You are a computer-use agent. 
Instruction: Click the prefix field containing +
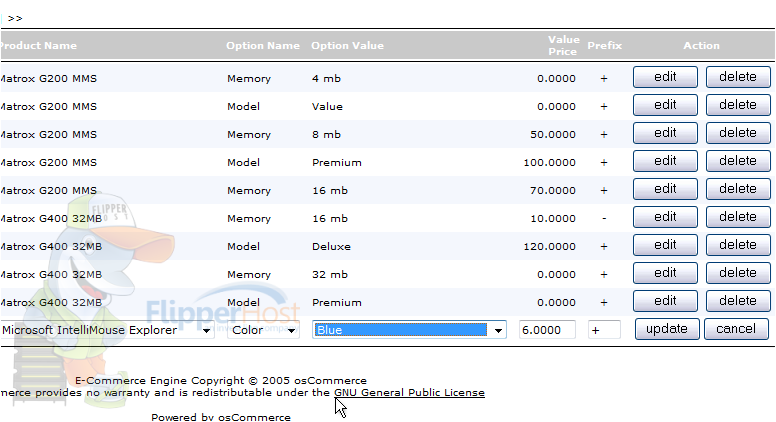604,330
